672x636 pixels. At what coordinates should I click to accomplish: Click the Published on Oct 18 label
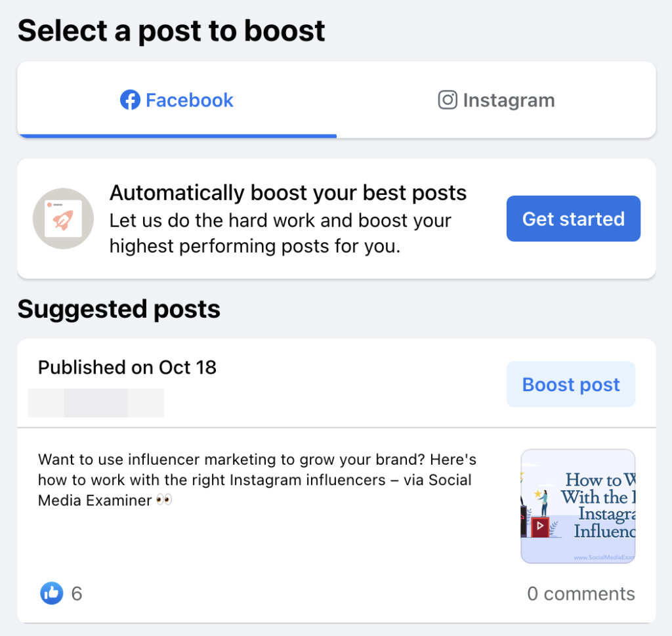click(x=128, y=368)
